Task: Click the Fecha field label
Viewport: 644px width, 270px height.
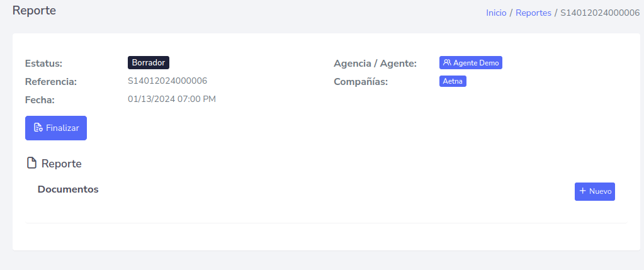Action: coord(40,99)
